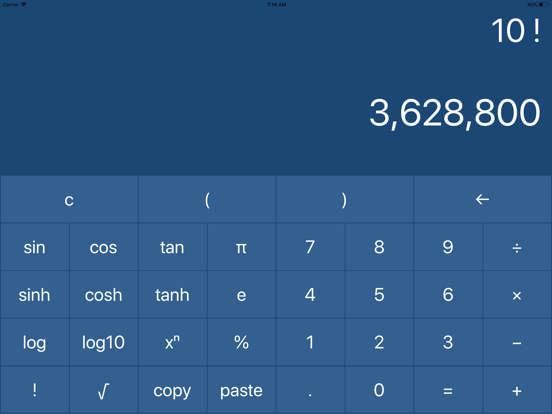
Task: Tap the natural log key
Action: 34,342
